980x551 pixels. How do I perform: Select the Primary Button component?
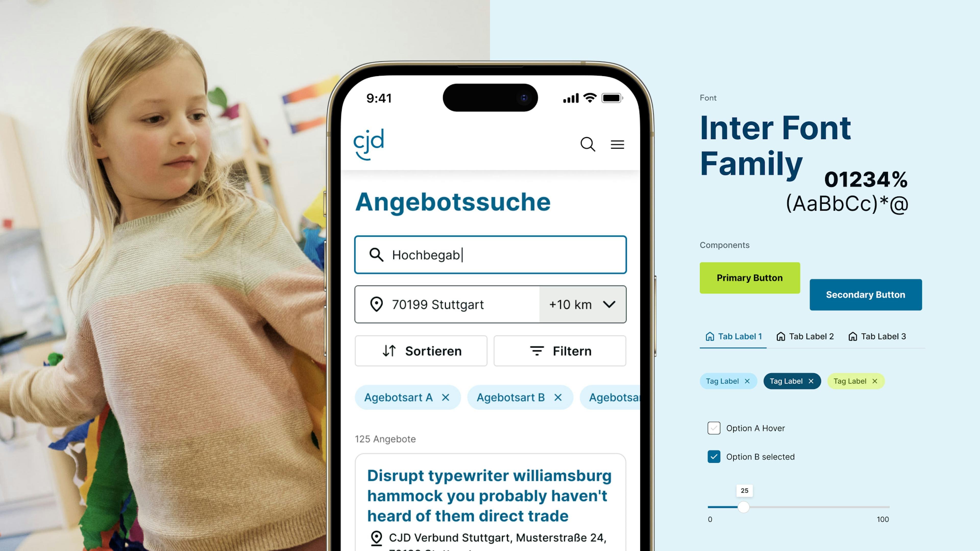pyautogui.click(x=749, y=277)
